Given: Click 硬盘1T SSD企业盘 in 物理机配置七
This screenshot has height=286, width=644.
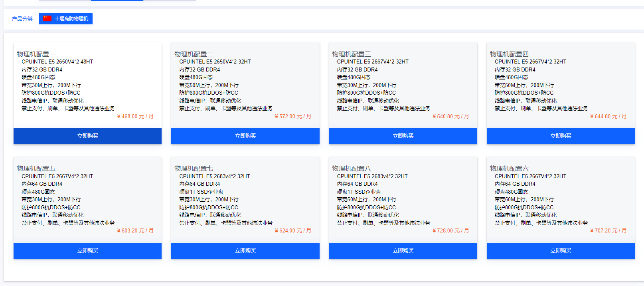Looking at the screenshot, I should tap(201, 192).
